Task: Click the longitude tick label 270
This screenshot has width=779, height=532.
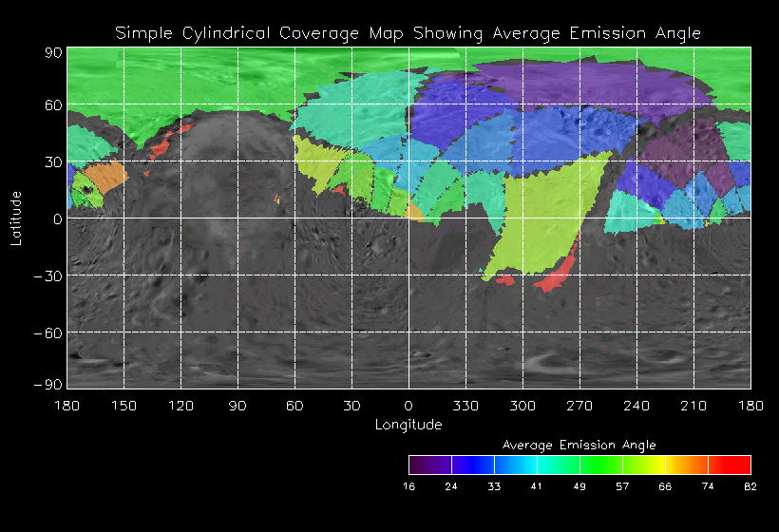Action: point(579,406)
